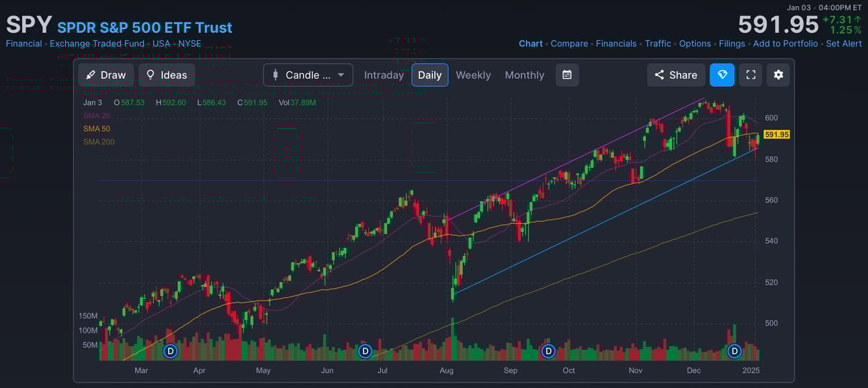Click the Exchange Traded Fund link
Viewport: 868px width, 388px height.
tap(97, 43)
